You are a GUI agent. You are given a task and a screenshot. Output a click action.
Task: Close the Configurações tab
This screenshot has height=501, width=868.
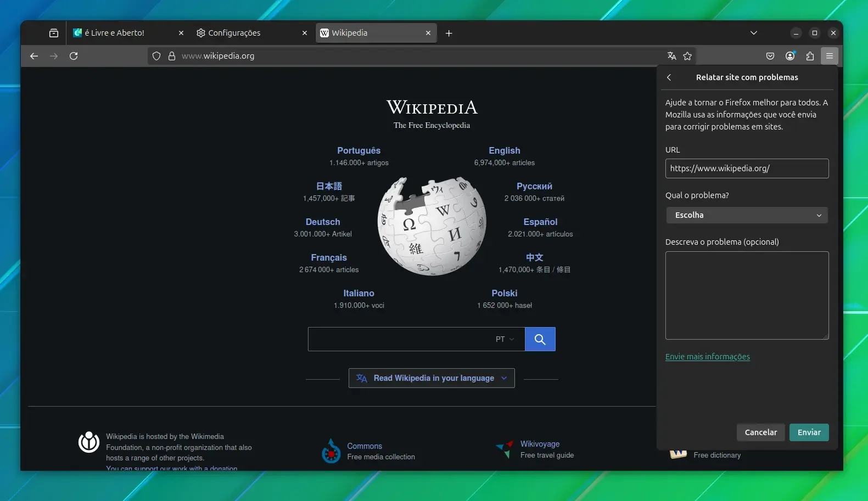point(305,33)
